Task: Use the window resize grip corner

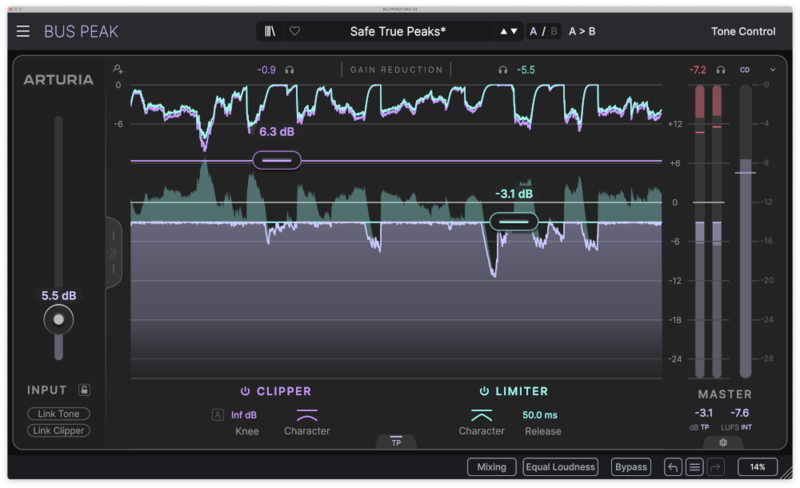Action: (x=786, y=473)
